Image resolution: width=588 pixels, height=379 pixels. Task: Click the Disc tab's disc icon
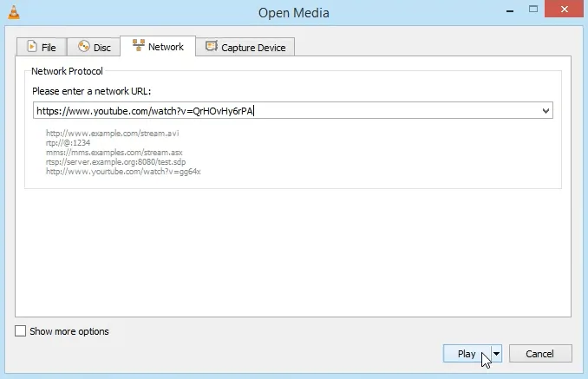click(84, 47)
